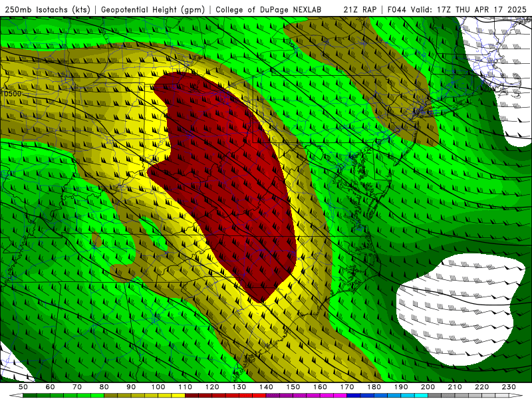Screen dimensions: 532x399
Task: Click the '50' value on the color scale
Action: tap(23, 387)
